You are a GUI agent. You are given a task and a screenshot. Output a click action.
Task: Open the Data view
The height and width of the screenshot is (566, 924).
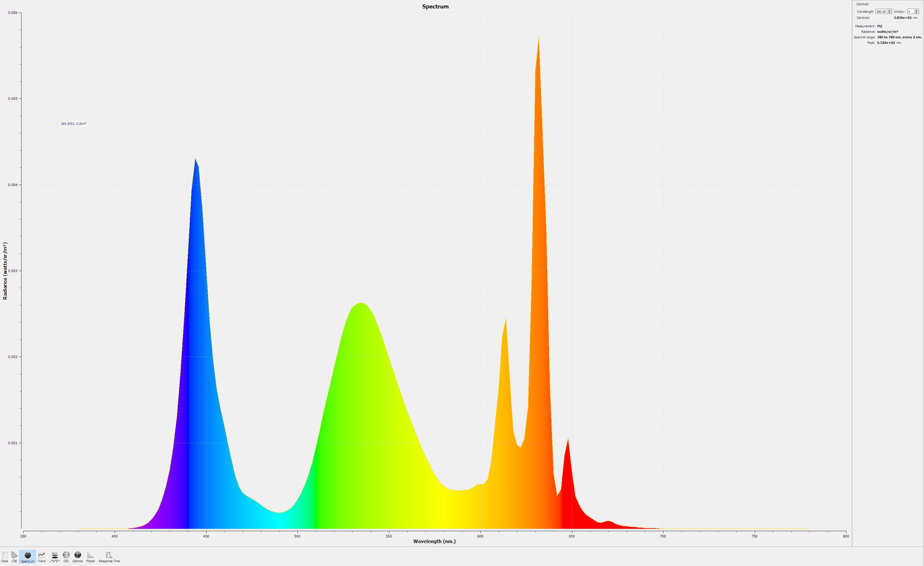pyautogui.click(x=5, y=556)
